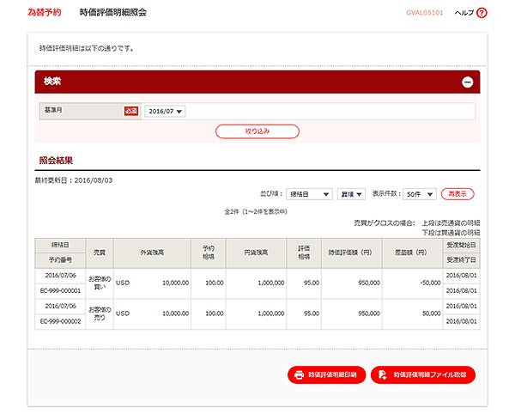Click the 受渡終了日 column header
Viewport: 515px width, 420px height.
461,260
